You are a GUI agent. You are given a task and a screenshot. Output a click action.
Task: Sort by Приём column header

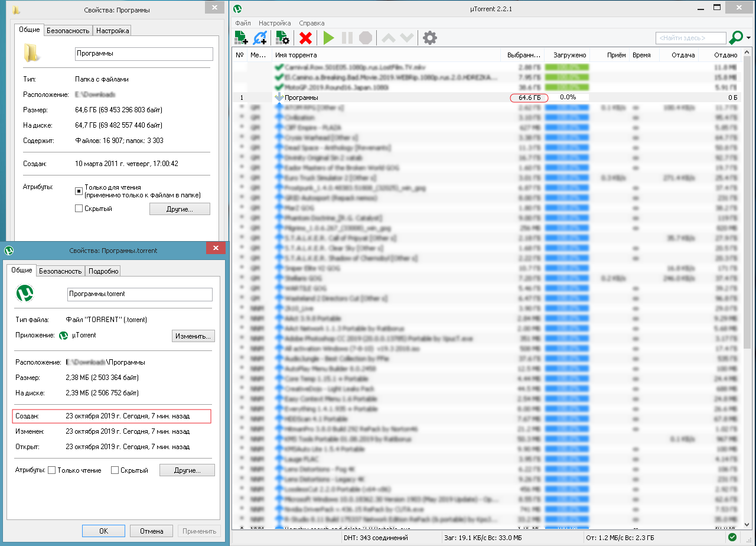coord(610,55)
